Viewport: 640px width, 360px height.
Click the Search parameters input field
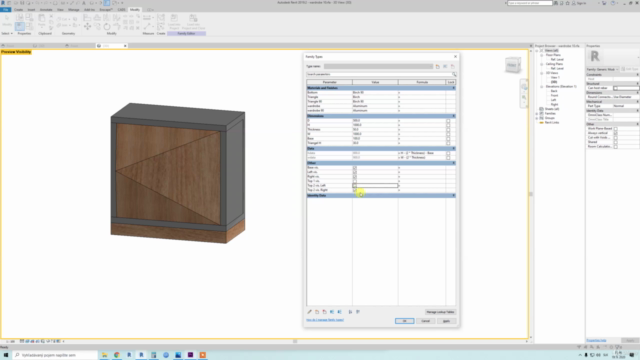[x=379, y=74]
